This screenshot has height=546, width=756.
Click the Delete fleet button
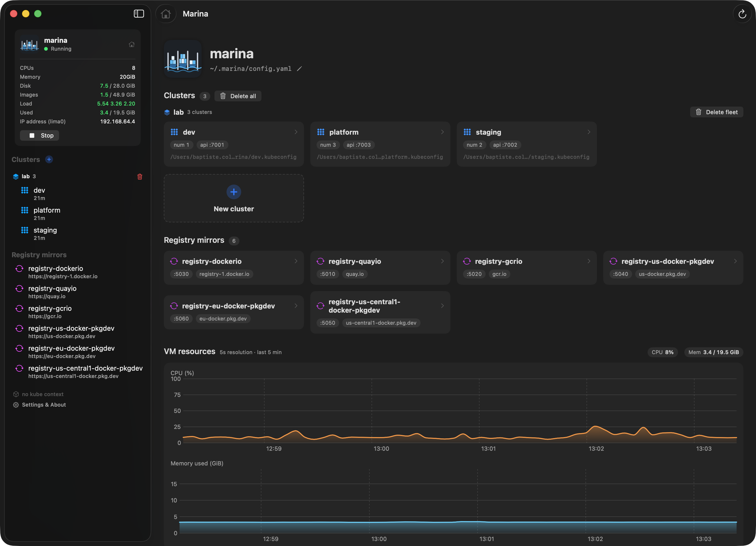pyautogui.click(x=716, y=112)
